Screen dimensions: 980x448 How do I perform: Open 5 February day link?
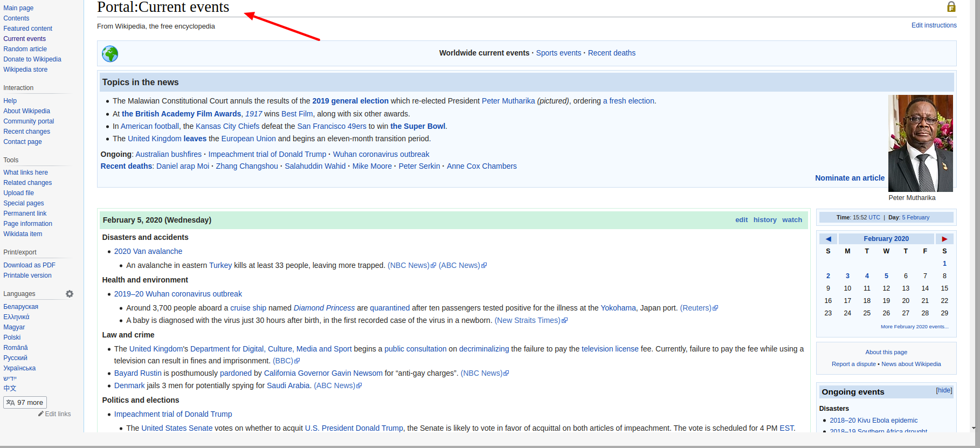915,218
